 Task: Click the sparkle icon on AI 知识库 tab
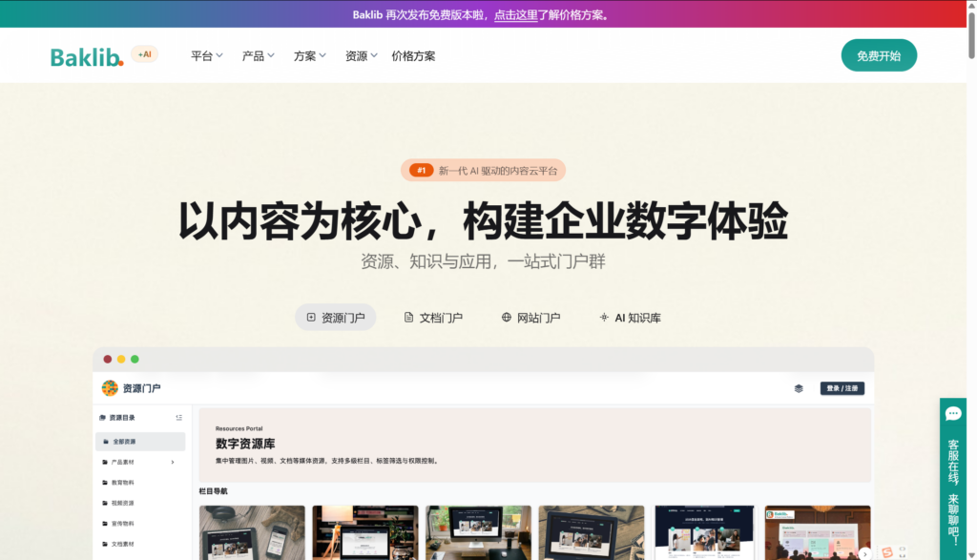pyautogui.click(x=604, y=317)
